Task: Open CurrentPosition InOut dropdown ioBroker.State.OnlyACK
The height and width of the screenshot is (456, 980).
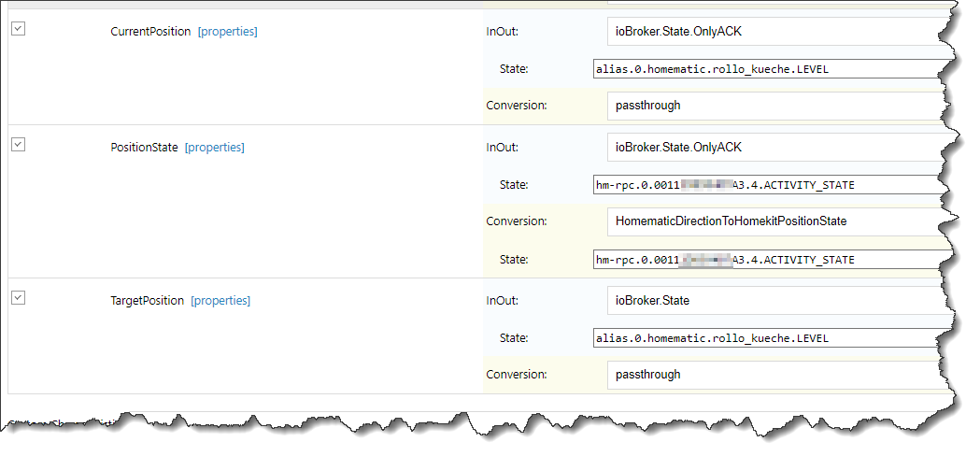Action: [780, 31]
